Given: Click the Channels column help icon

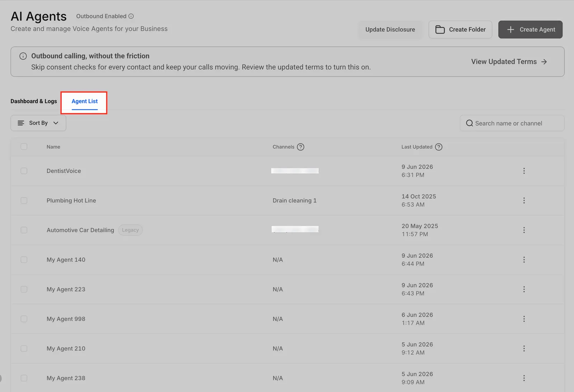Looking at the screenshot, I should pyautogui.click(x=301, y=147).
